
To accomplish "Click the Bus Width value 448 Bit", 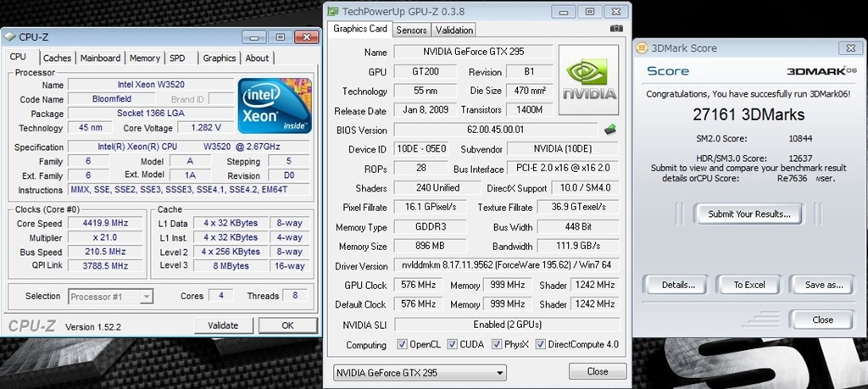I will tap(578, 227).
